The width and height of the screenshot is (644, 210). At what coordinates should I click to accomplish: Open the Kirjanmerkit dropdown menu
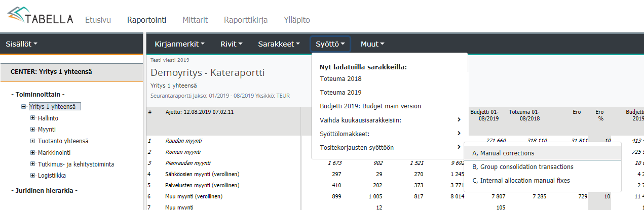pyautogui.click(x=179, y=44)
